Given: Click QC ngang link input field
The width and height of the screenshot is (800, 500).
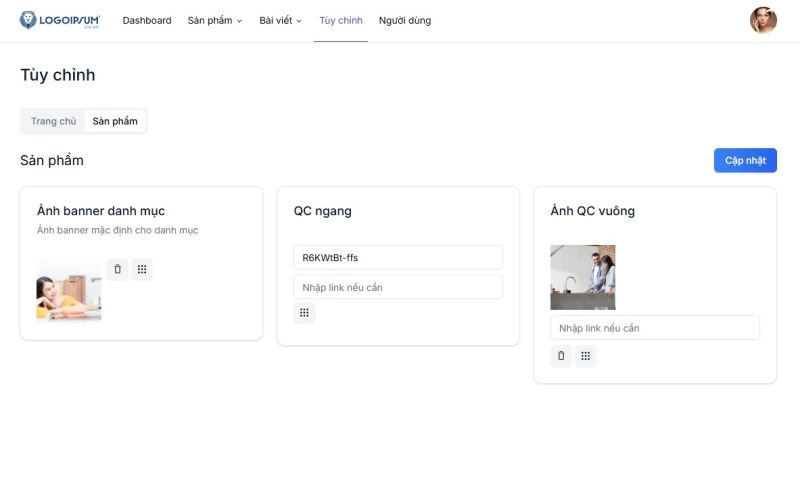Looking at the screenshot, I should tap(398, 287).
